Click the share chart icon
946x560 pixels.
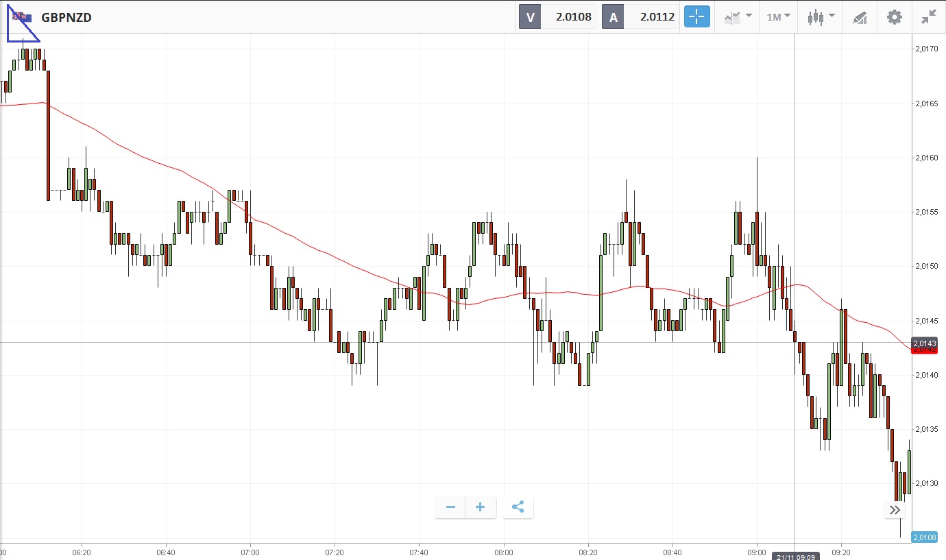(x=518, y=507)
